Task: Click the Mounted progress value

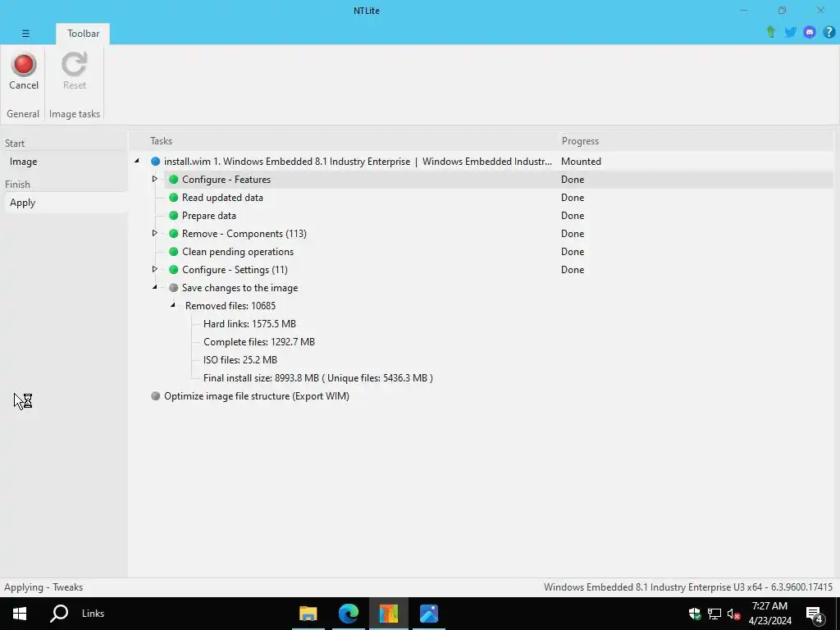Action: click(x=581, y=162)
